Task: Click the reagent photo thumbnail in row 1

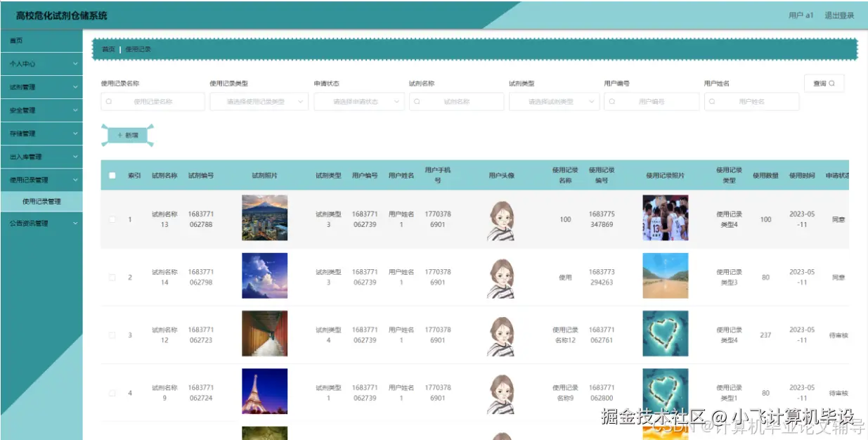Action: 265,219
